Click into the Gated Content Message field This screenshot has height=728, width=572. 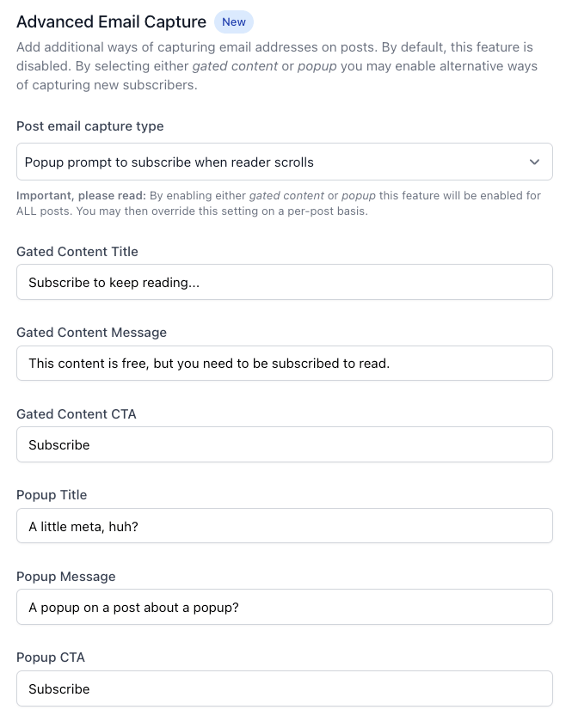pos(285,363)
